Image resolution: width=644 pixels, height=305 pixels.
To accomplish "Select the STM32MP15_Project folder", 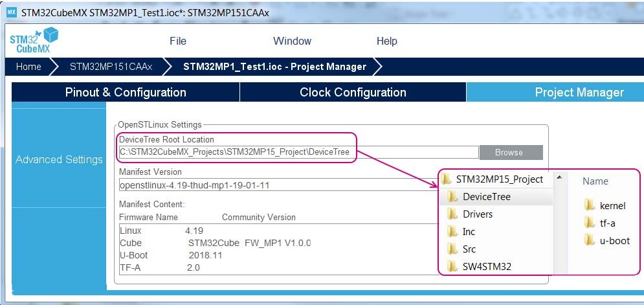I will tap(500, 179).
